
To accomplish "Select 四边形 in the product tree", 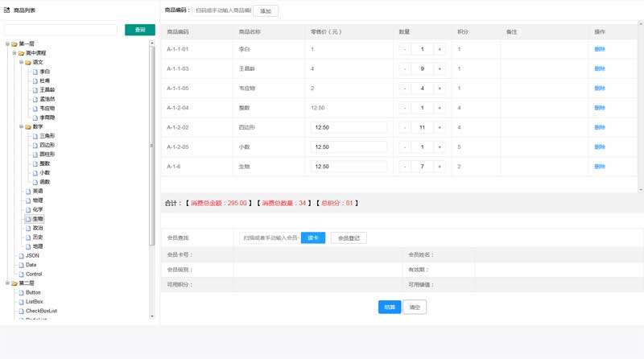I will [x=47, y=145].
